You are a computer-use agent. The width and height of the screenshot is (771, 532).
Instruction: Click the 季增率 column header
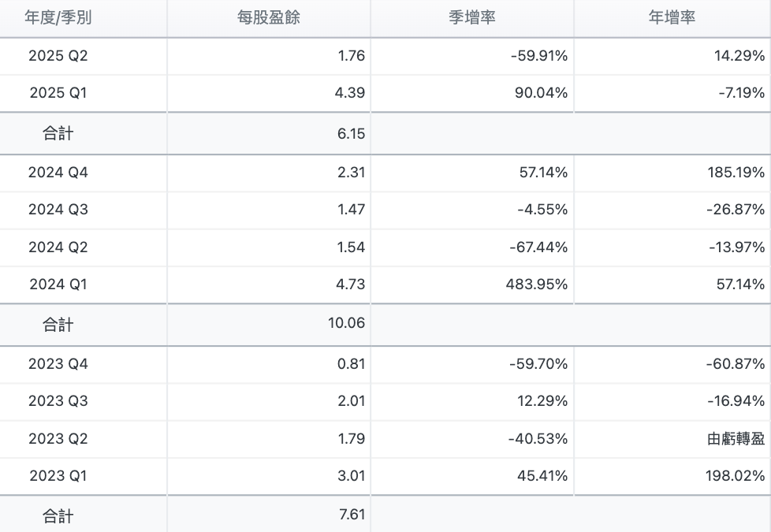tap(471, 17)
